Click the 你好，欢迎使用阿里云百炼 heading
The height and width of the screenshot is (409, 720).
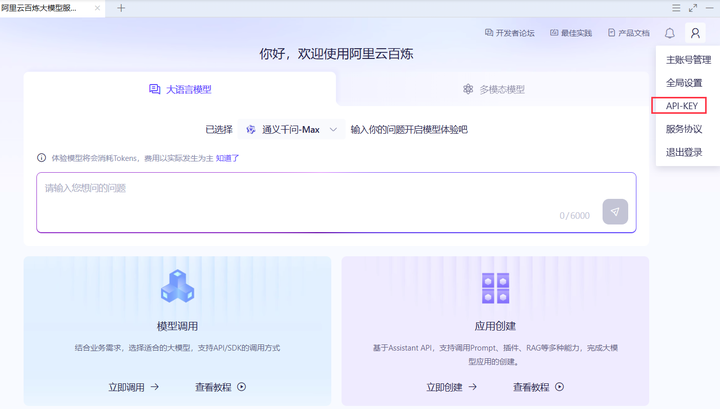[x=336, y=54]
